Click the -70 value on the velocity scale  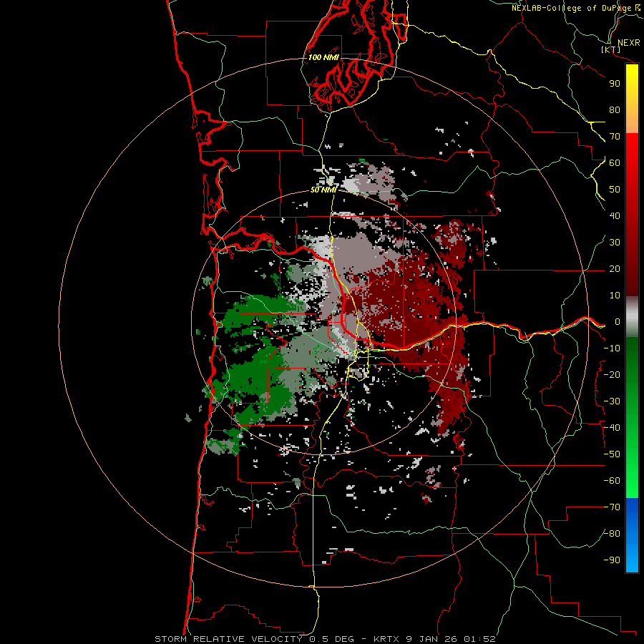point(612,507)
